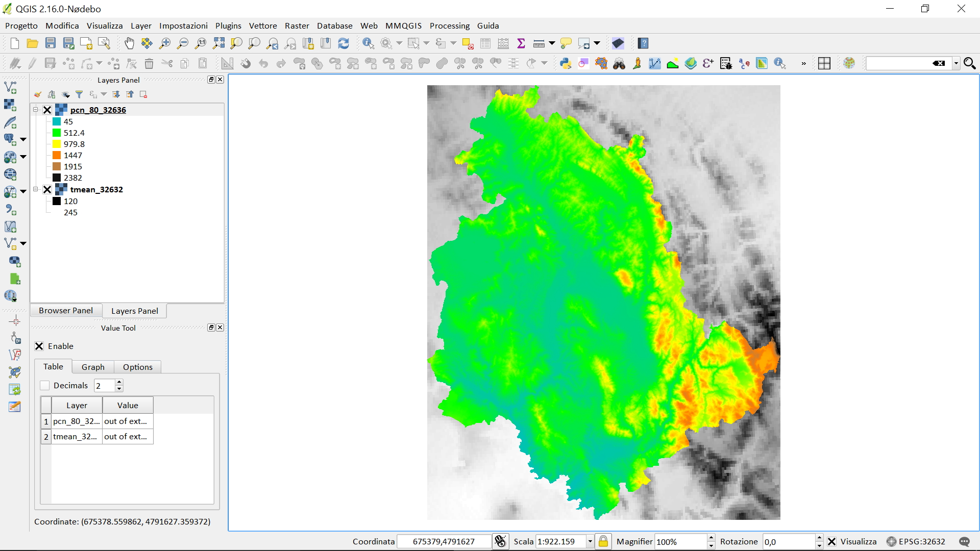Image resolution: width=980 pixels, height=551 pixels.
Task: Click the EPSG:32632 CRS button
Action: pos(916,541)
